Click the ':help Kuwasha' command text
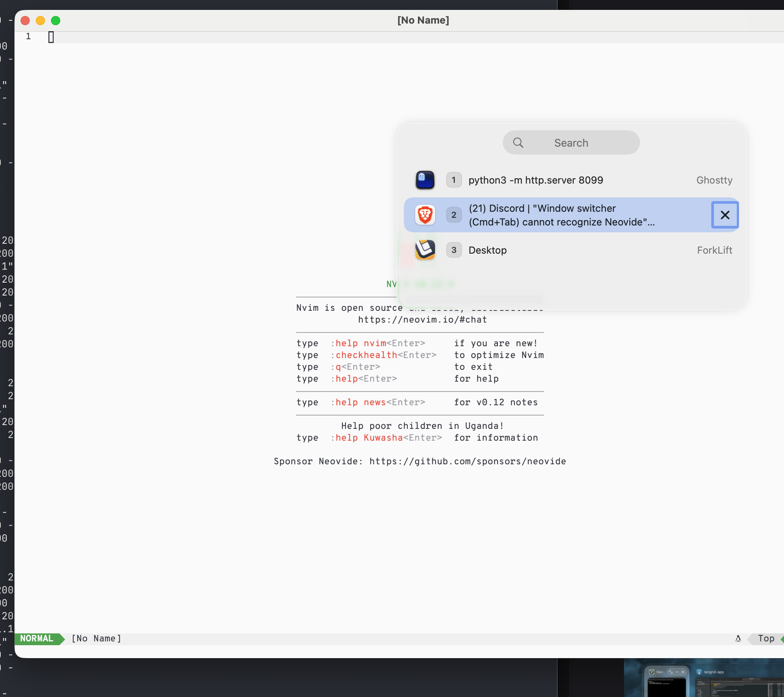The image size is (784, 697). point(366,438)
